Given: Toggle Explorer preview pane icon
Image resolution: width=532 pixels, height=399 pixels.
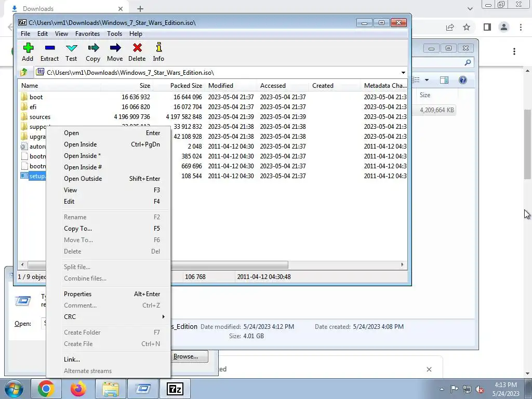Looking at the screenshot, I should point(444,80).
